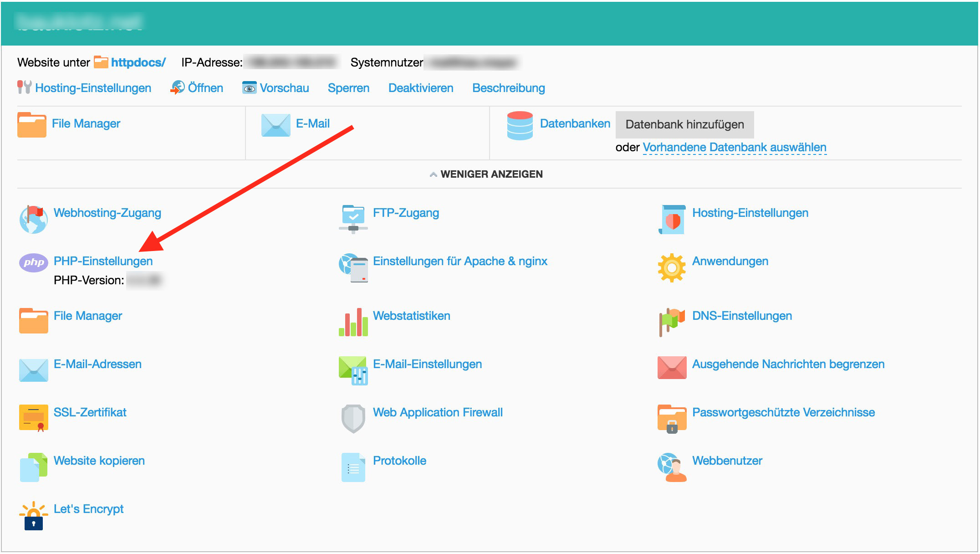The image size is (980, 554).
Task: Click the Website kopieren documents icon
Action: point(33,467)
